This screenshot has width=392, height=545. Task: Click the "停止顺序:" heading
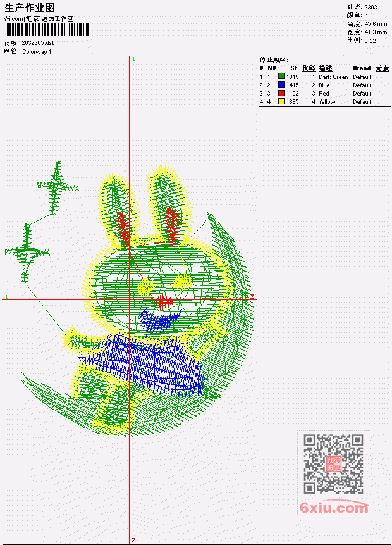coord(274,60)
